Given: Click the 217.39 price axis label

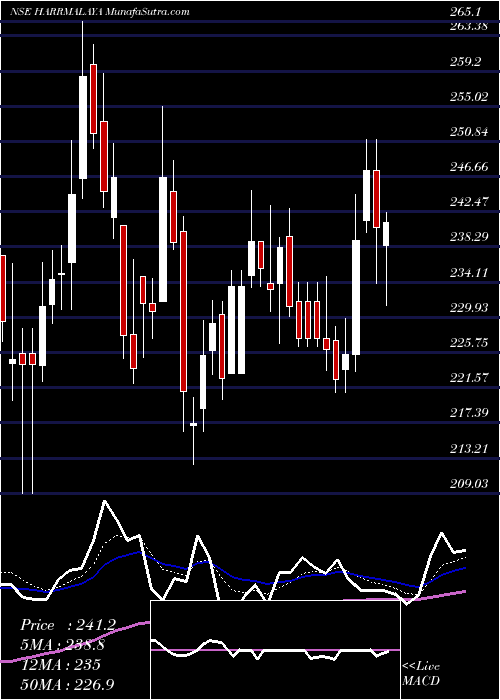Looking at the screenshot, I should [x=469, y=413].
